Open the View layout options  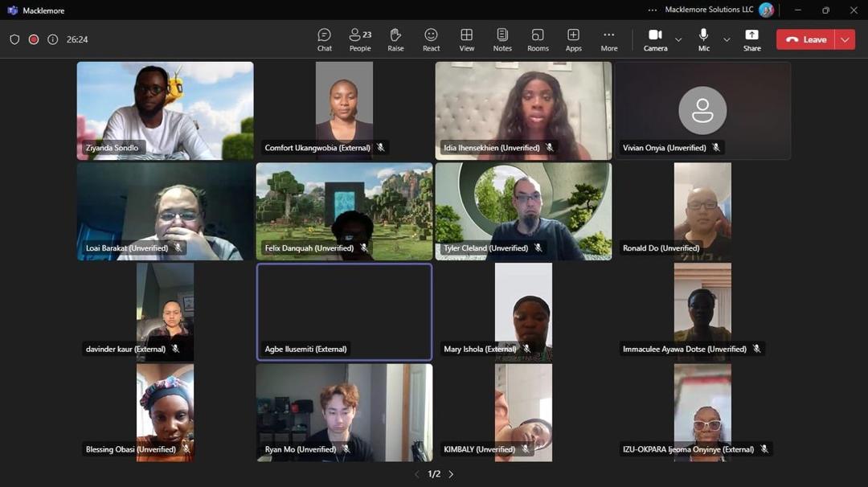(466, 39)
